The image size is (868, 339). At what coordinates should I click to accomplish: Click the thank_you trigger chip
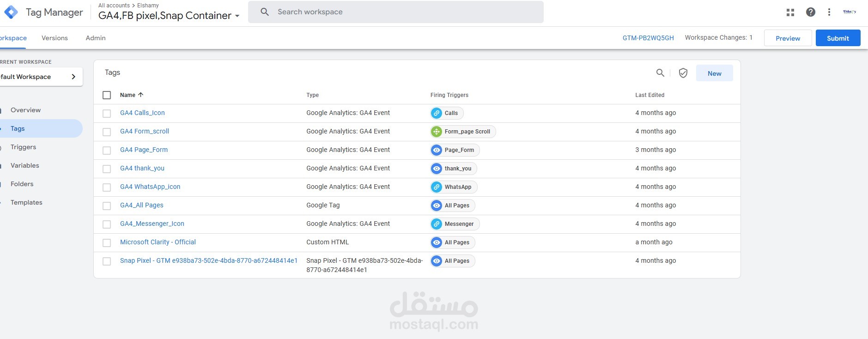[454, 169]
